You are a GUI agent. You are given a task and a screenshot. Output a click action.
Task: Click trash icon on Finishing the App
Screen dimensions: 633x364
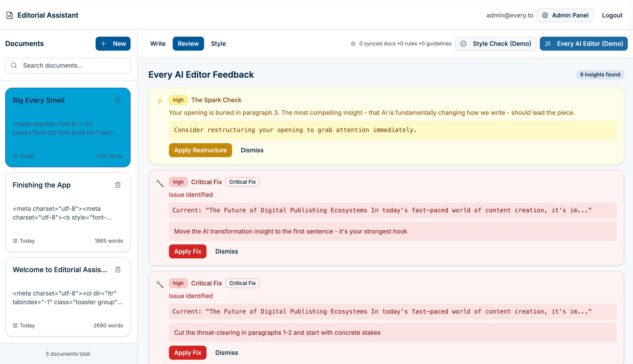point(118,185)
